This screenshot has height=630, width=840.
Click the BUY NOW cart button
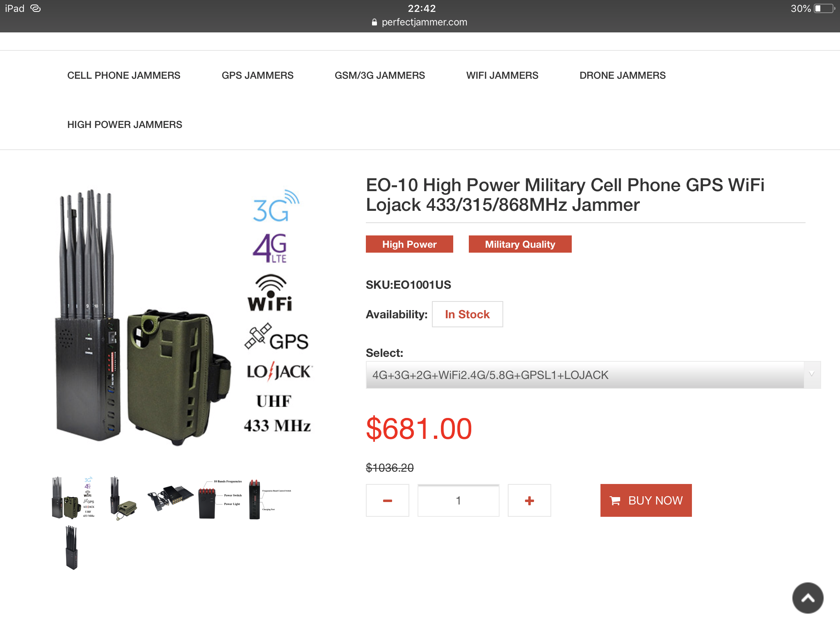pyautogui.click(x=646, y=500)
